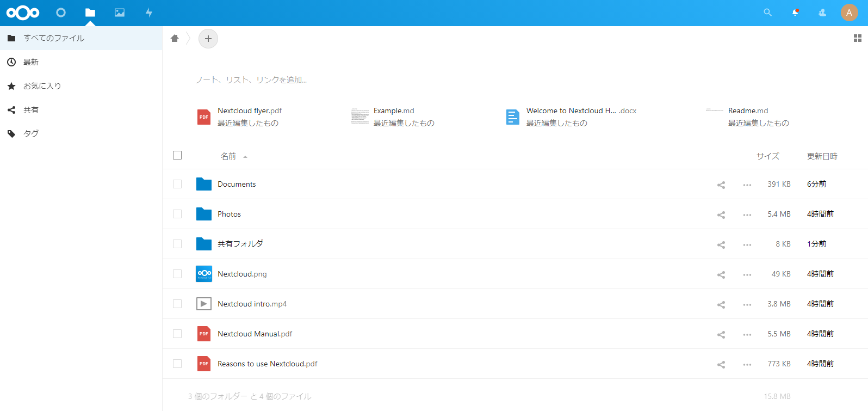868x411 pixels.
Task: Check the Nextcloud Manual.pdf row checkbox
Action: [177, 334]
